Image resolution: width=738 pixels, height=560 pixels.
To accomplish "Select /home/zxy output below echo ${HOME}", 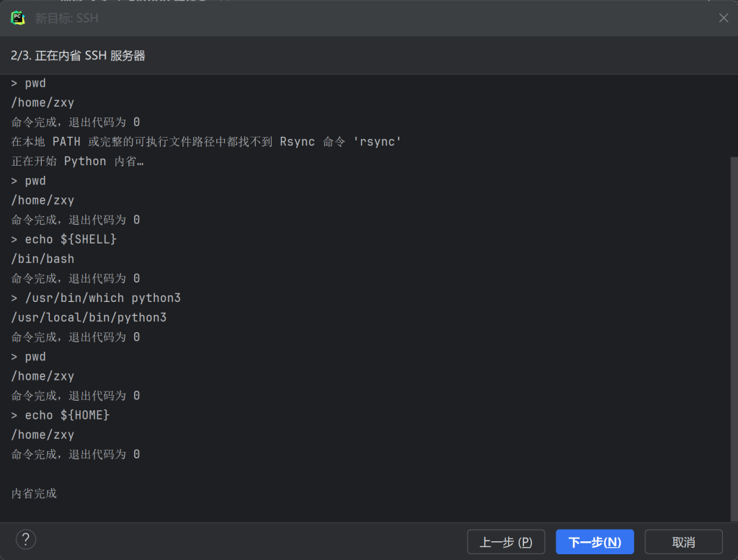I will [x=43, y=435].
